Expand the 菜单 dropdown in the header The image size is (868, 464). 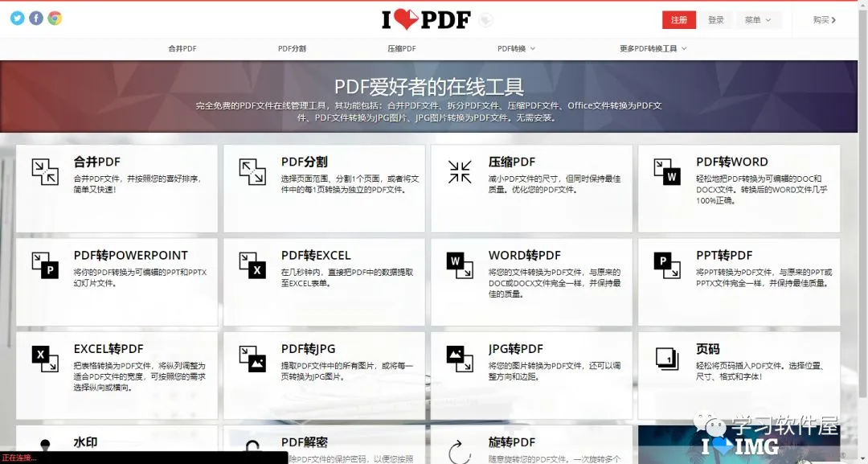(759, 20)
